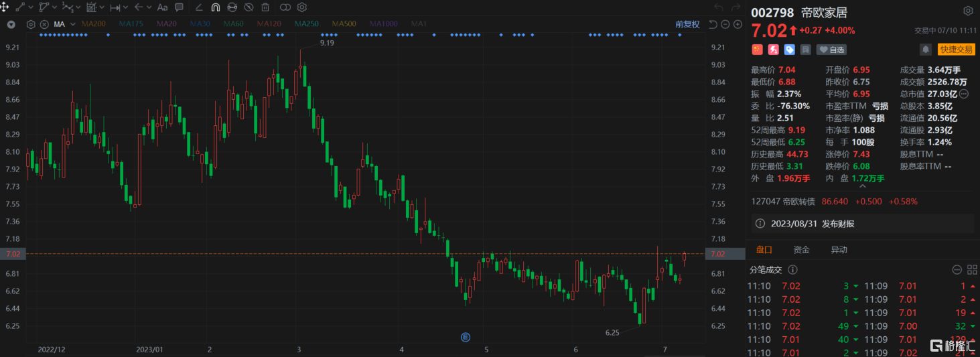Open MA indicator settings gear
This screenshot has height=357, width=980.
(x=31, y=24)
